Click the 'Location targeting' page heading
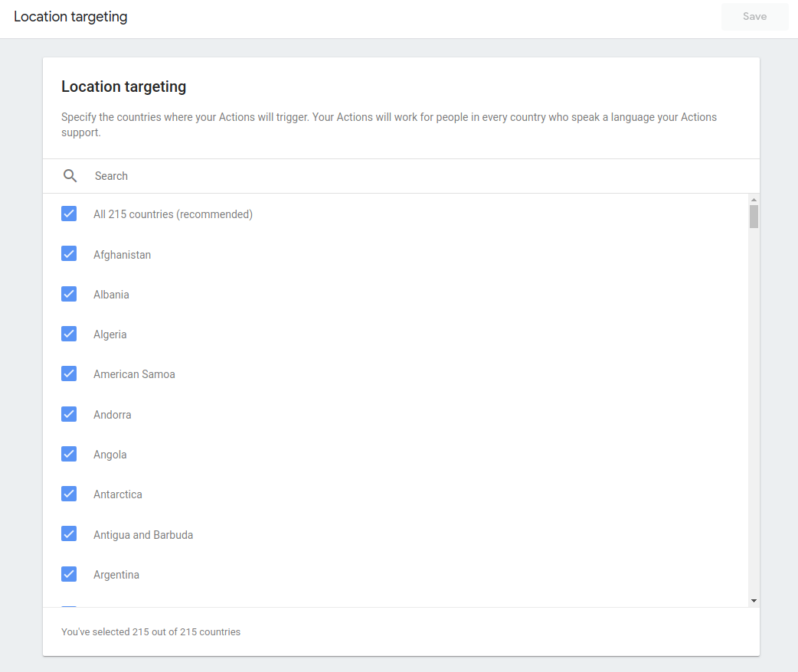The image size is (798, 672). (70, 16)
